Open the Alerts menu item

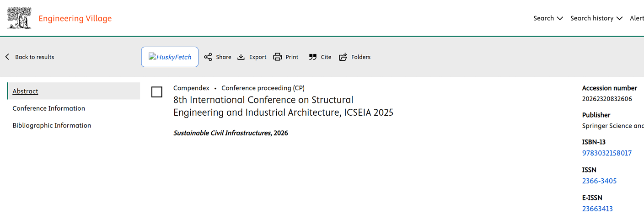637,18
